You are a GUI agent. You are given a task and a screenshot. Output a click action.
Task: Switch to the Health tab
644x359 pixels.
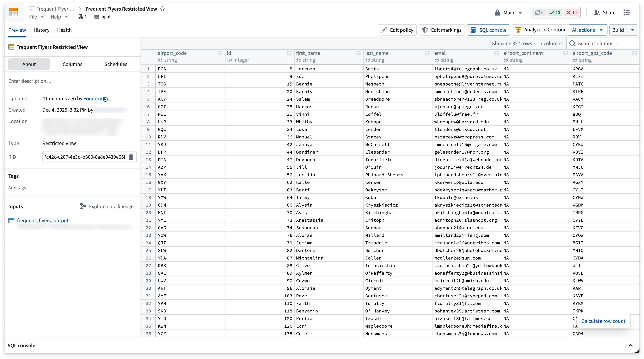pos(64,30)
